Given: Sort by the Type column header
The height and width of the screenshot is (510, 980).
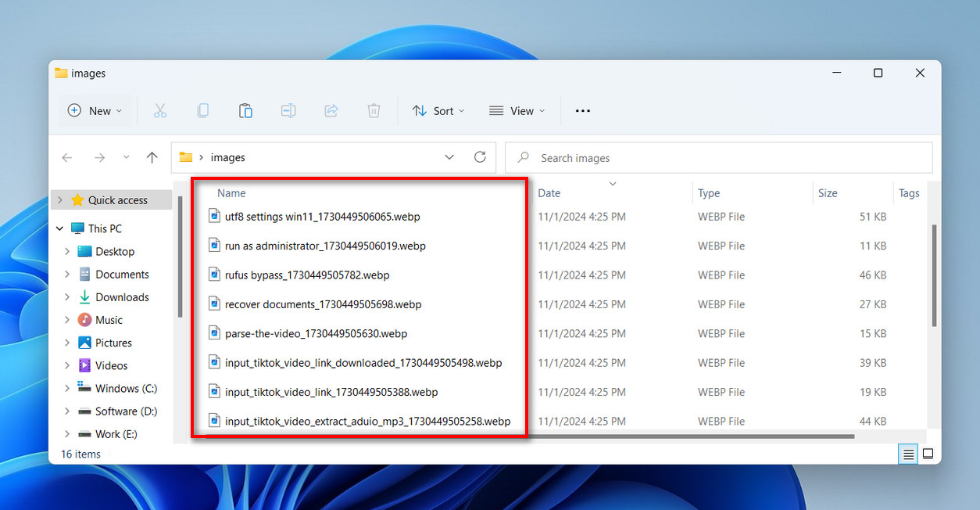Looking at the screenshot, I should pyautogui.click(x=709, y=193).
